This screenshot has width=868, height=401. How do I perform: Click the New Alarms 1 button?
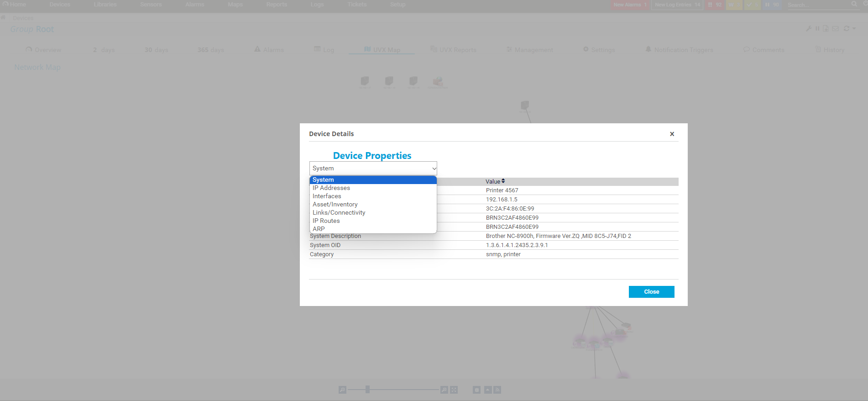coord(630,5)
